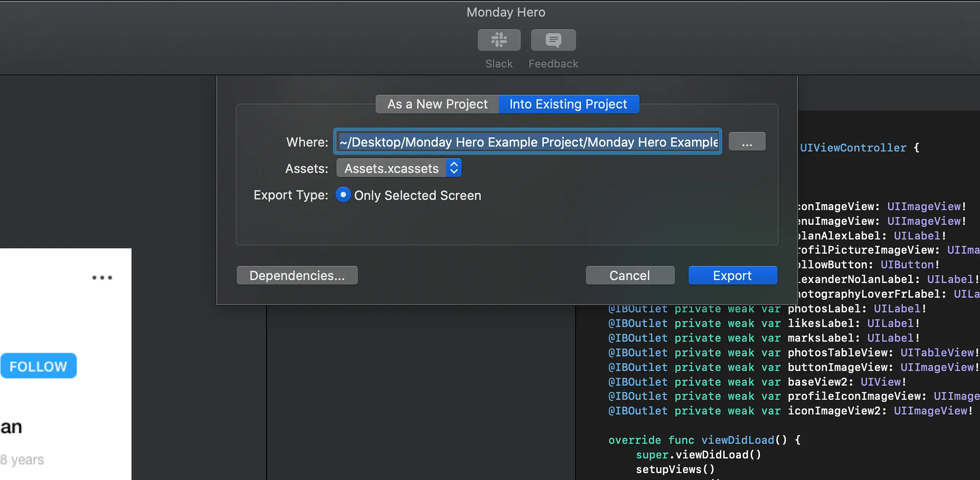The width and height of the screenshot is (980, 480).
Task: Open the folder browse ellipsis button
Action: (747, 142)
